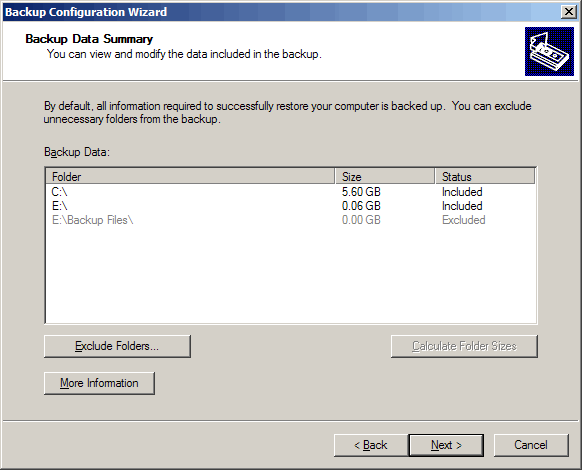Image resolution: width=582 pixels, height=470 pixels.
Task: Close the Backup Configuration Wizard window
Action: pyautogui.click(x=569, y=12)
